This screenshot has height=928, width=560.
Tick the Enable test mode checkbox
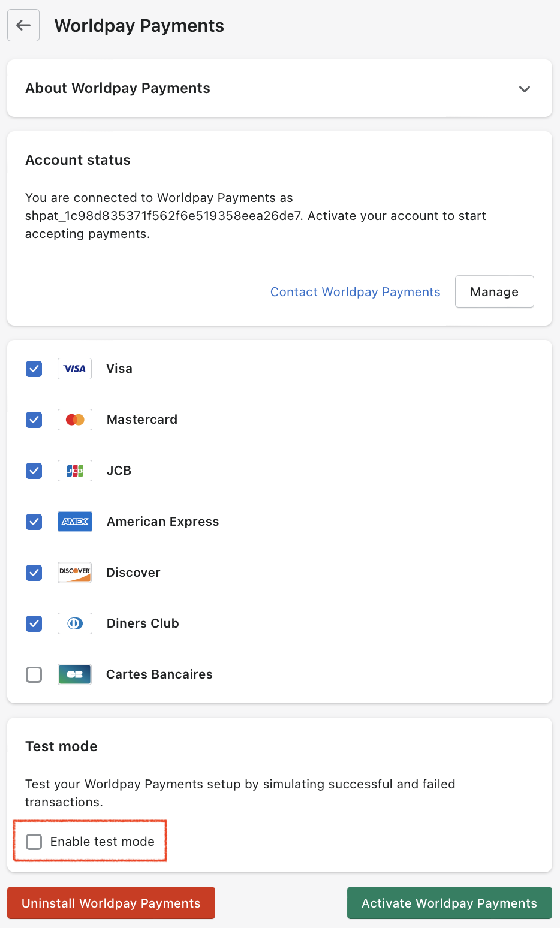[x=34, y=842]
